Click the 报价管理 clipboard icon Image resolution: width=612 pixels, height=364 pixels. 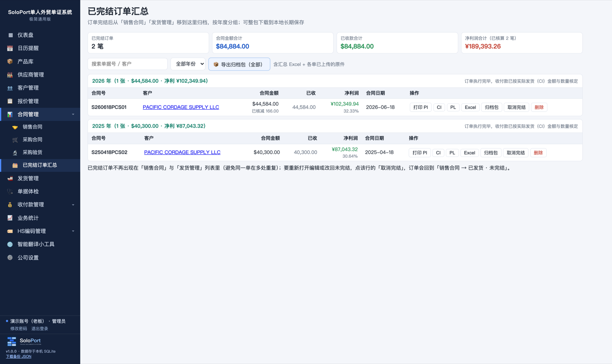click(10, 101)
